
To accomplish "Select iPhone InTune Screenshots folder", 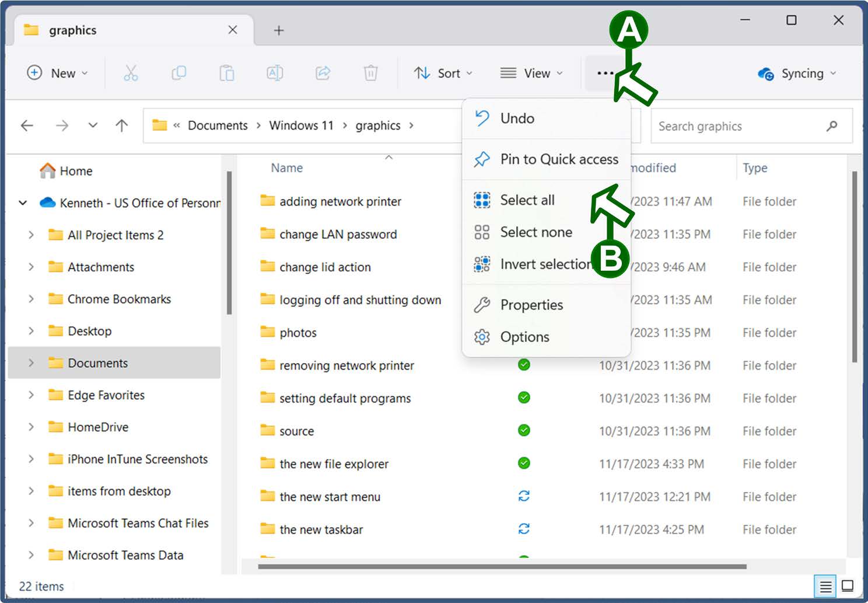I will tap(137, 459).
